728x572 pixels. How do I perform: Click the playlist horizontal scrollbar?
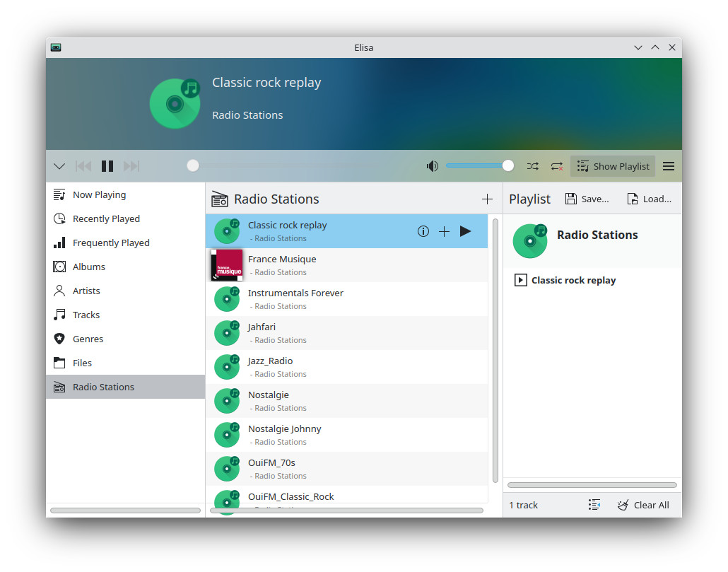(x=592, y=485)
